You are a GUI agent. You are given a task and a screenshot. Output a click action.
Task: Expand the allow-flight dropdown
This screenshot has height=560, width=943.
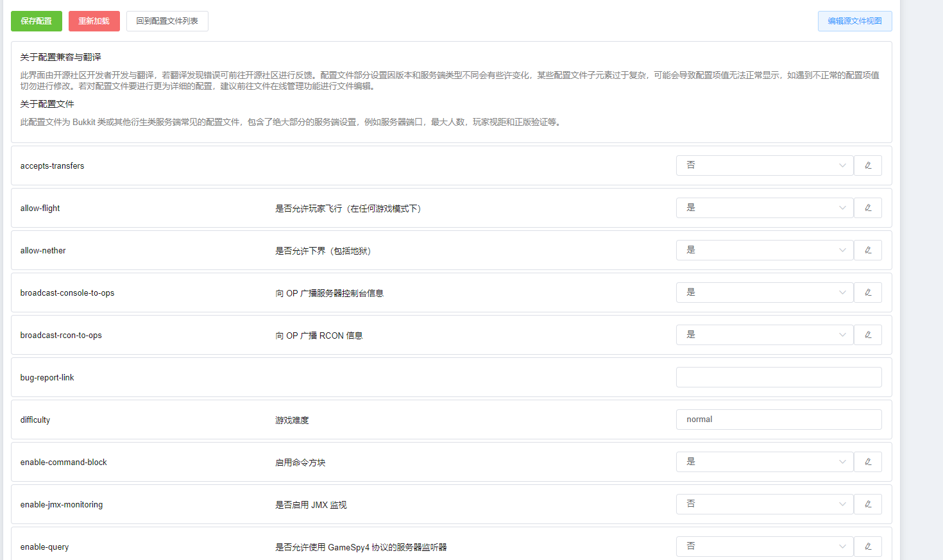(764, 208)
